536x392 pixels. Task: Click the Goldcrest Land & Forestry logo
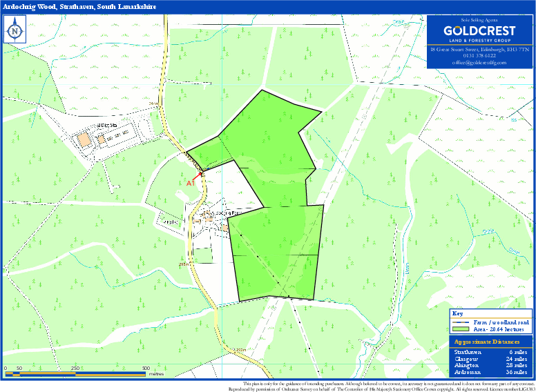click(x=479, y=34)
